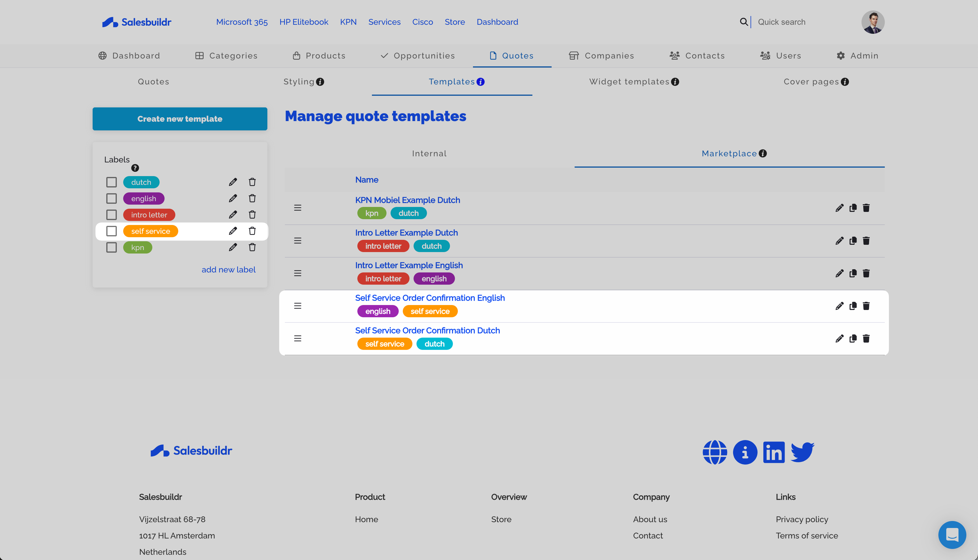Viewport: 978px width, 560px height.
Task: Edit the self service label
Action: pyautogui.click(x=233, y=231)
